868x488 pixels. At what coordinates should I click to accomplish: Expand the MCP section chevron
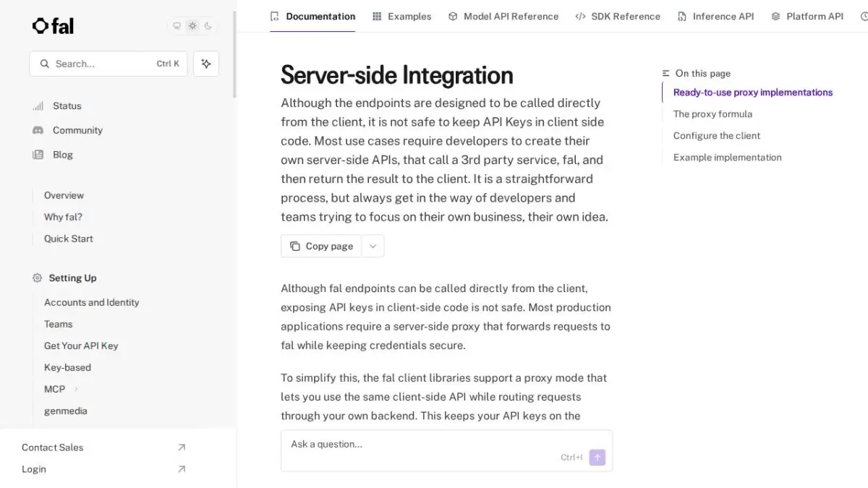click(x=76, y=389)
